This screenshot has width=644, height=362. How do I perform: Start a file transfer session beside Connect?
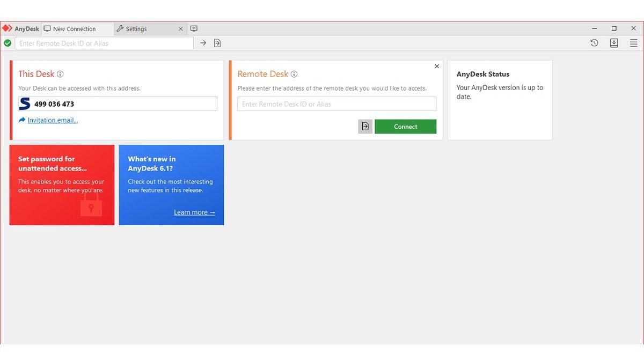(x=365, y=126)
